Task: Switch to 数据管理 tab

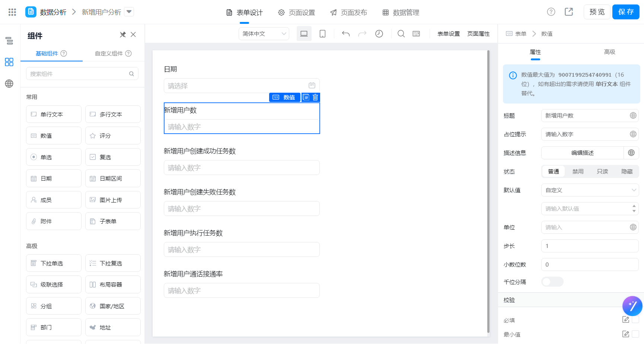Action: [401, 12]
